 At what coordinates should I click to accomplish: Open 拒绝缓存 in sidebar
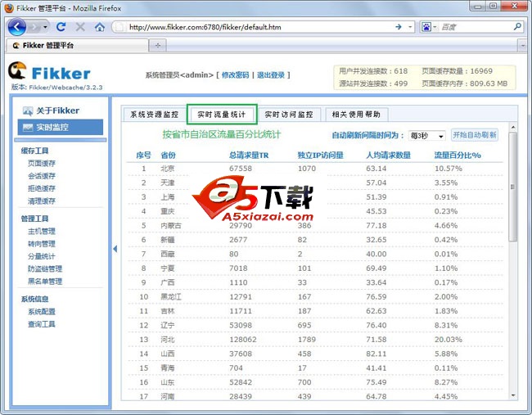(x=42, y=188)
